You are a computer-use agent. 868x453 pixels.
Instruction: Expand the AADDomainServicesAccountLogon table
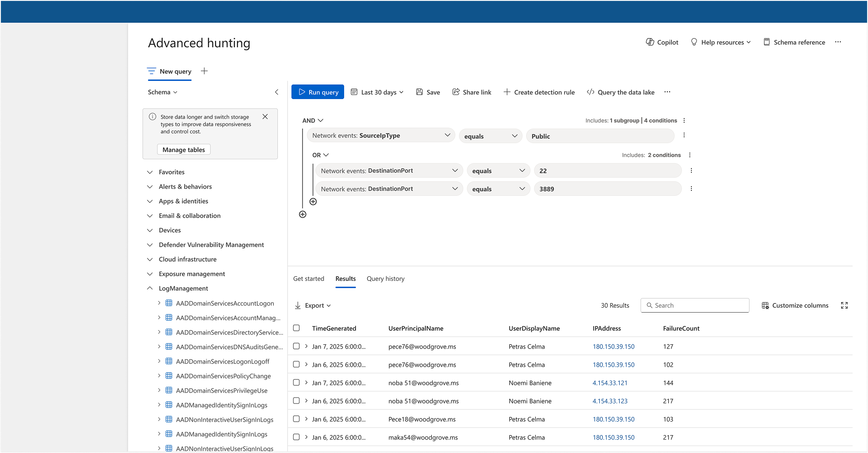pos(159,303)
